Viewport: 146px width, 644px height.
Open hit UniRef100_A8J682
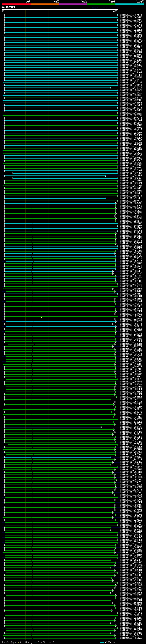pyautogui.click(x=131, y=15)
